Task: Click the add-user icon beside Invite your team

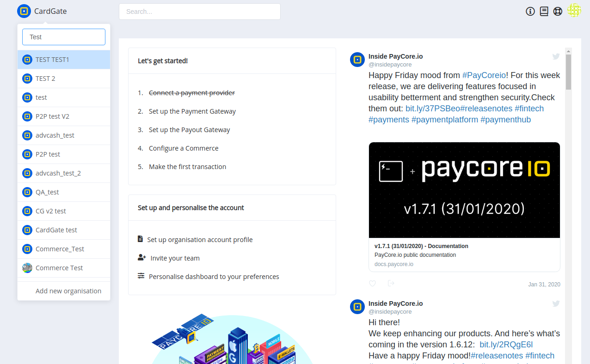Action: [142, 258]
